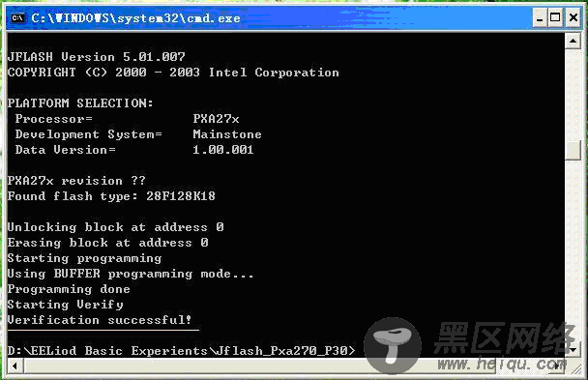
Task: Click the vertical scrollbar up arrow
Action: 573,41
